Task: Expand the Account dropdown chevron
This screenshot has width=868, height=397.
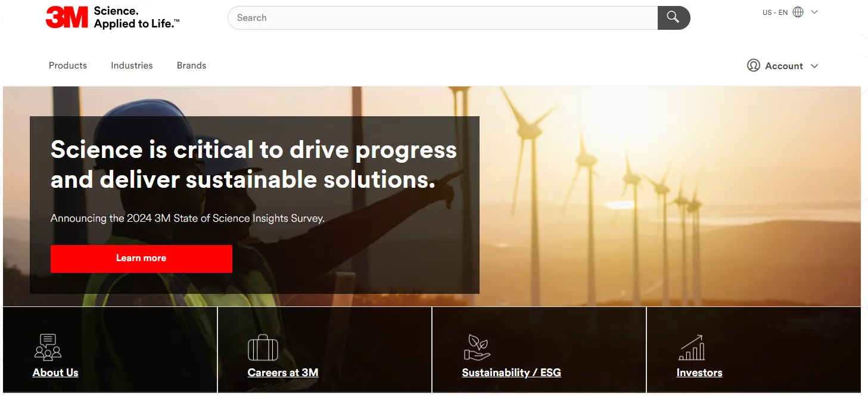Action: (x=814, y=66)
